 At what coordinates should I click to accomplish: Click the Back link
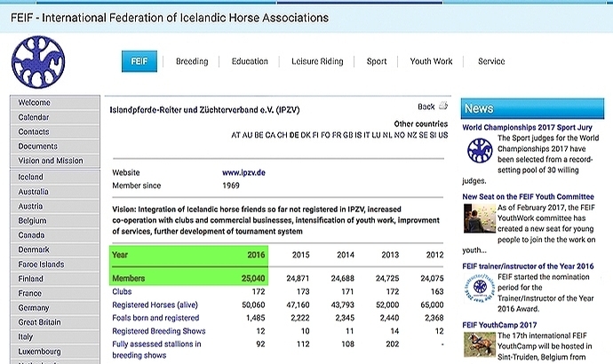[x=426, y=107]
